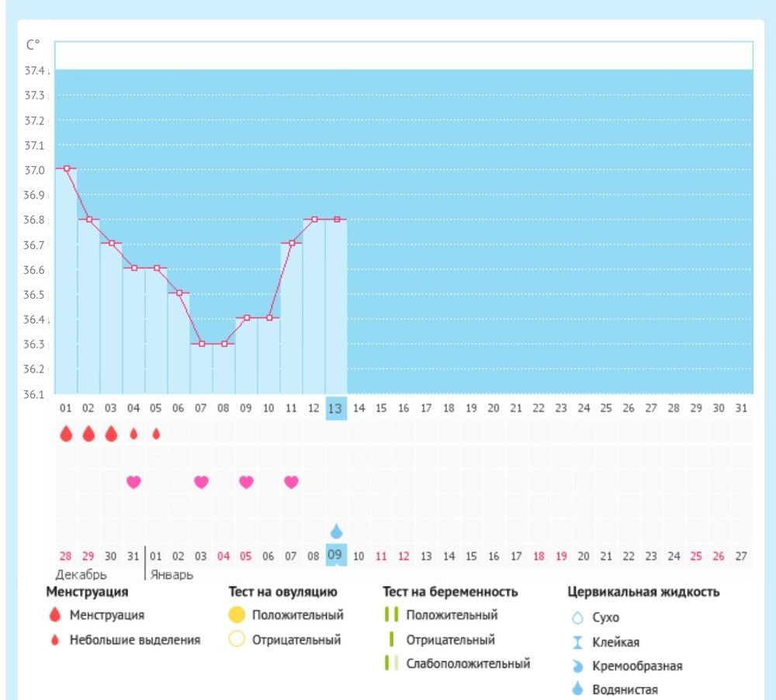The image size is (776, 700).
Task: Click the yellow positive ovulation test legend icon
Action: click(237, 615)
